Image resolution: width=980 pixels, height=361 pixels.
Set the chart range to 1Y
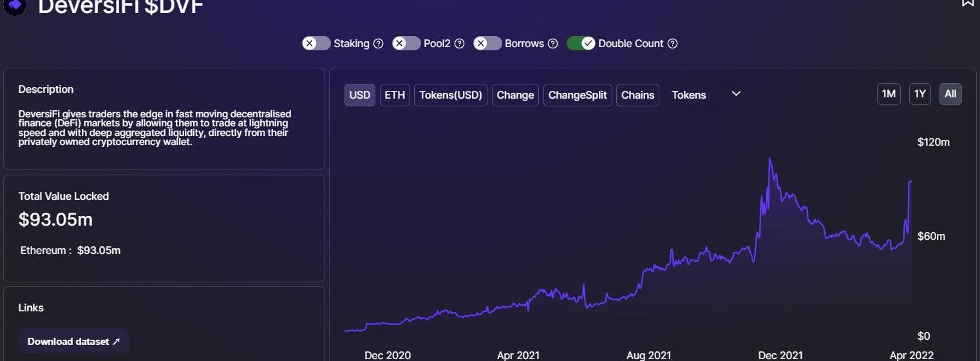920,94
